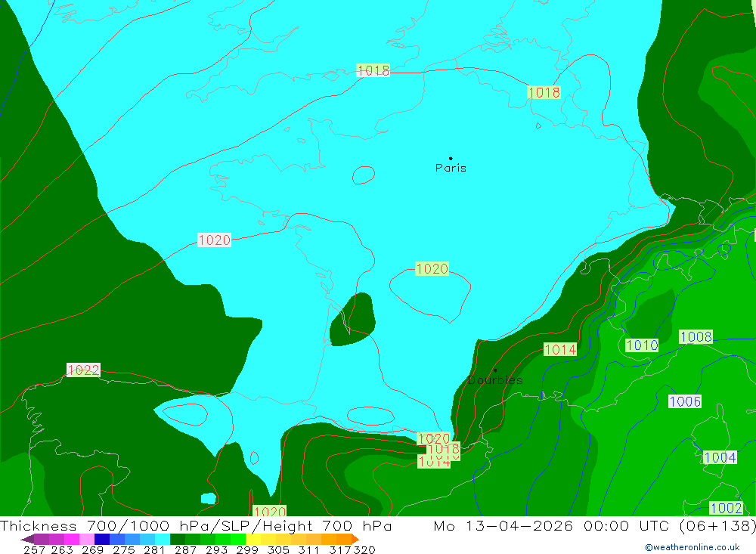Image resolution: width=756 pixels, height=554 pixels.
Task: Click the blue 1006 pressure label
Action: pyautogui.click(x=685, y=401)
